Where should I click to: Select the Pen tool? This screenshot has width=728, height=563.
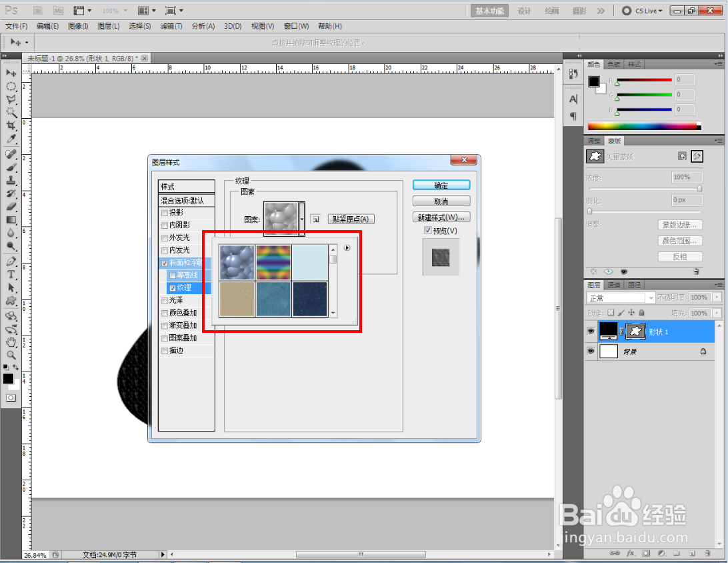(x=11, y=261)
